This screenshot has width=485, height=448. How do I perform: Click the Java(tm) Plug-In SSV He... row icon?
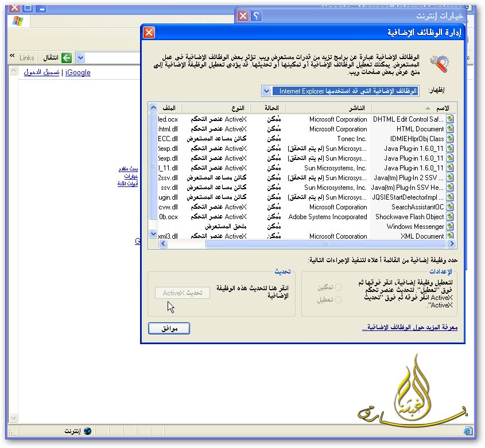(450, 187)
